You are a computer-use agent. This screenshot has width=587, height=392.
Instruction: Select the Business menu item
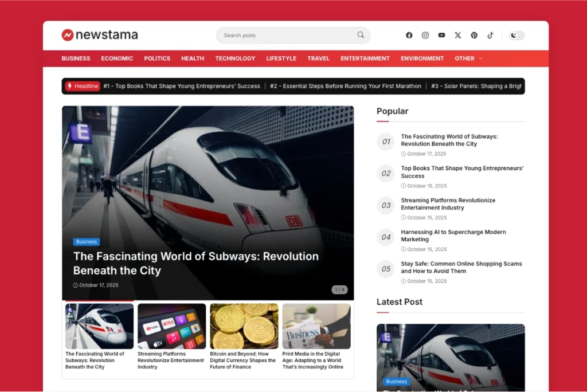tap(76, 58)
